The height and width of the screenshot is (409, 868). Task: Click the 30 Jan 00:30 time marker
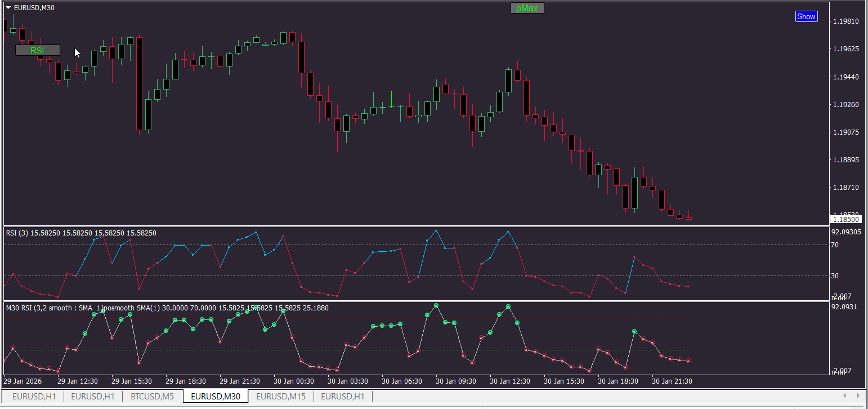click(x=293, y=381)
